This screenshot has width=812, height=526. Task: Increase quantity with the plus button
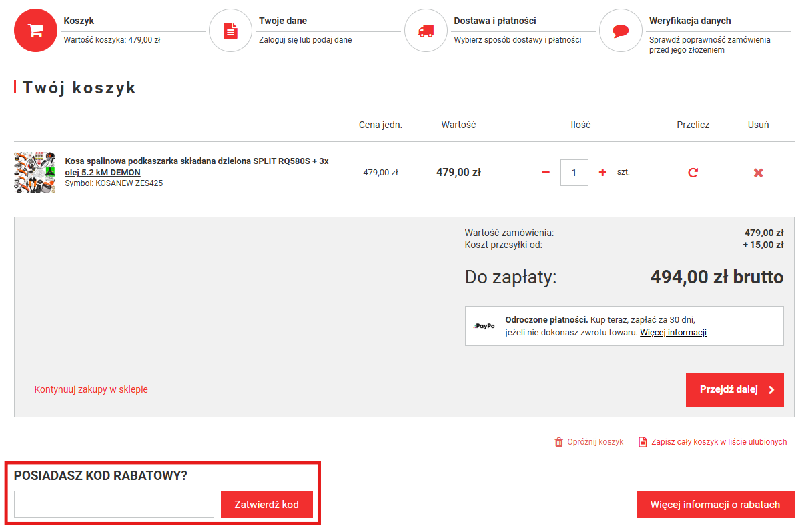(x=602, y=173)
